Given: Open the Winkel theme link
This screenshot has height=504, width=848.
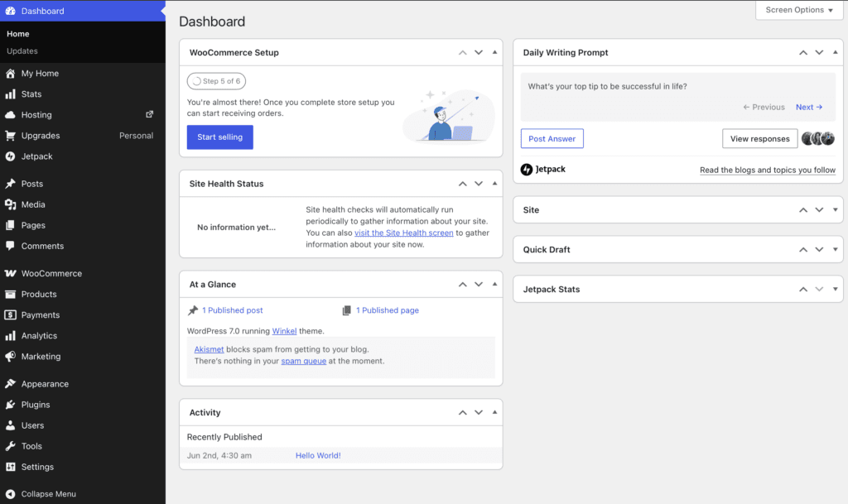Looking at the screenshot, I should 285,330.
